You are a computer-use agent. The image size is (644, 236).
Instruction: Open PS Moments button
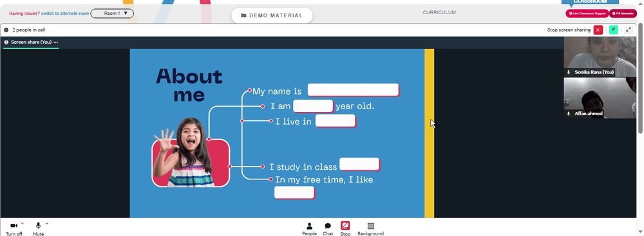pyautogui.click(x=623, y=14)
